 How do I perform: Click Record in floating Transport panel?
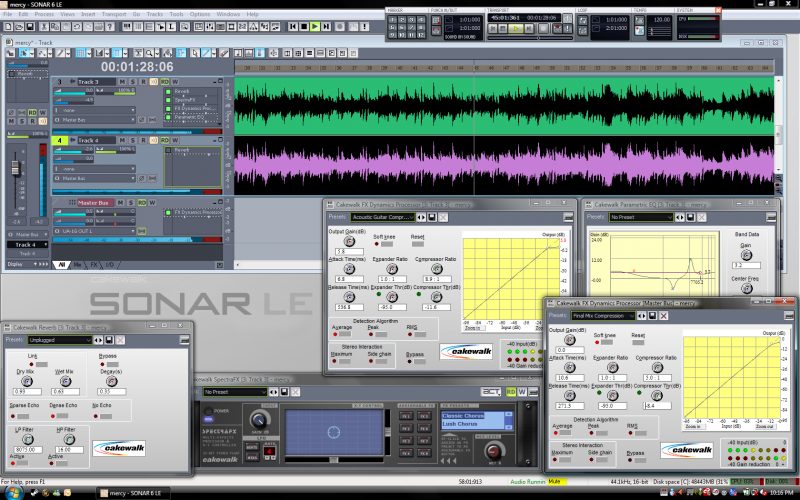[x=543, y=29]
